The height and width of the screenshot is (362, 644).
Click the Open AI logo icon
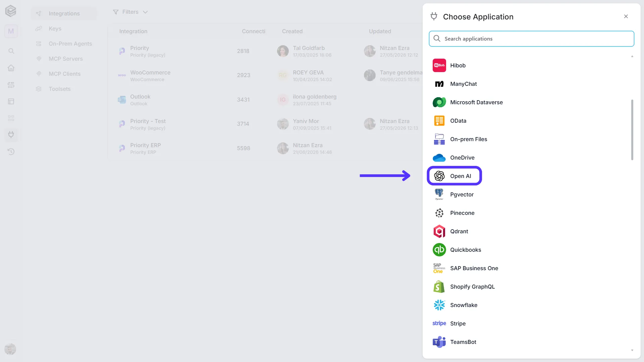coord(439,176)
